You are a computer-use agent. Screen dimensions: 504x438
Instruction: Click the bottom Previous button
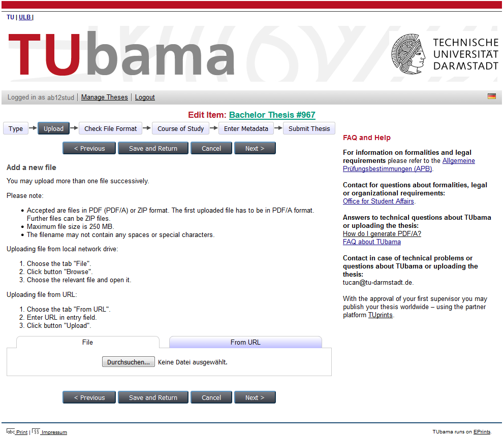click(x=89, y=397)
